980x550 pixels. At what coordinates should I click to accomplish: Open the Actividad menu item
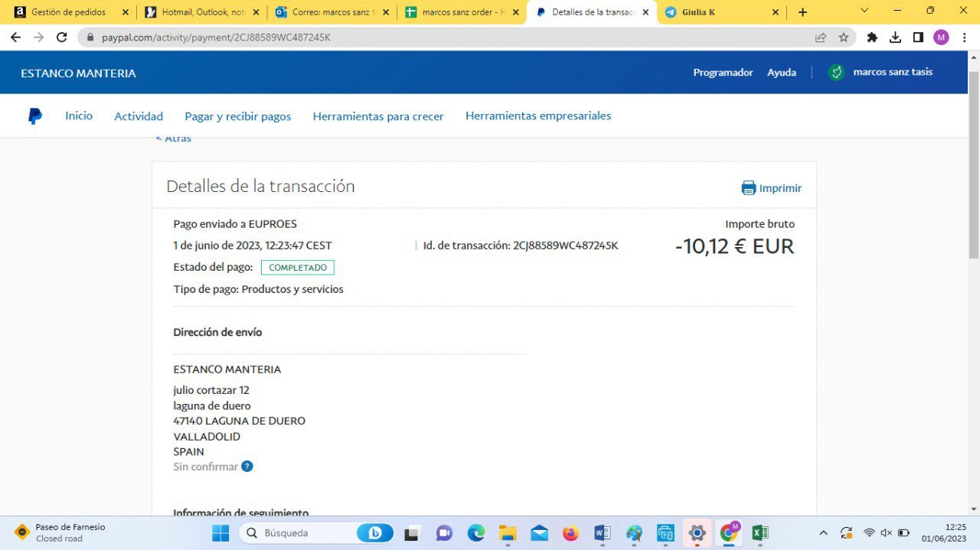(139, 116)
